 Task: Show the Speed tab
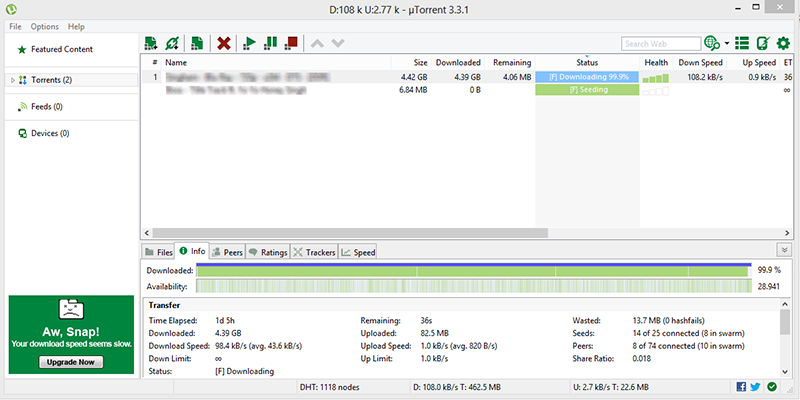[358, 252]
